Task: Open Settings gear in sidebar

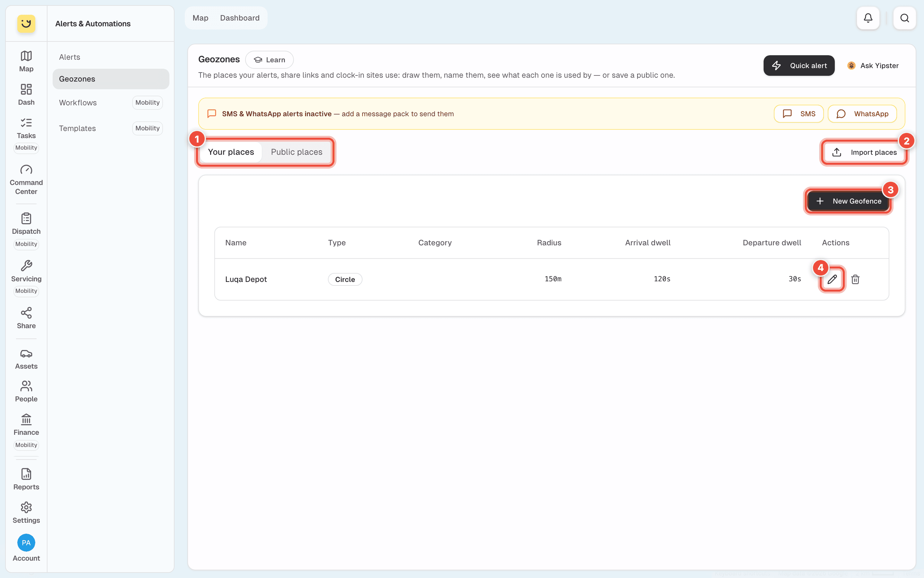Action: coord(26,512)
